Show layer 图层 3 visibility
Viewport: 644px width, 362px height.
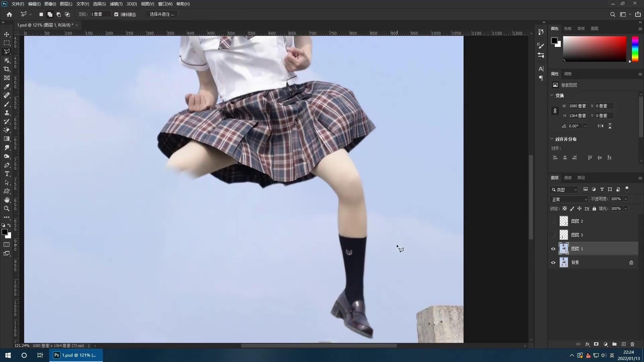coord(553,235)
